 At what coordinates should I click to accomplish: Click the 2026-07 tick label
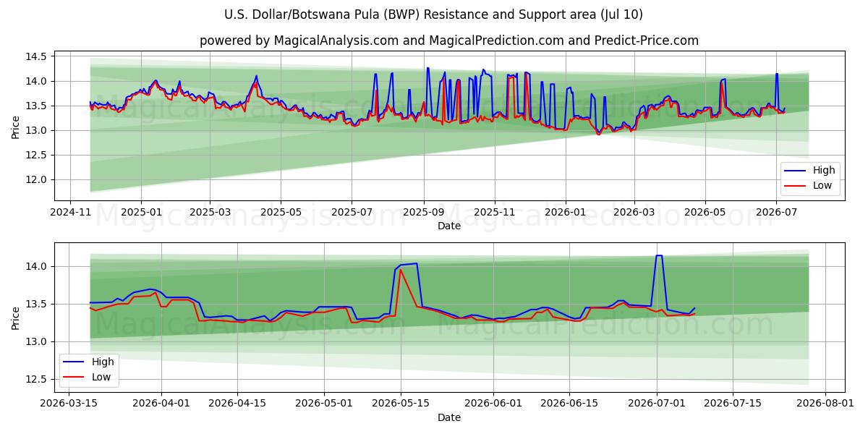776,213
